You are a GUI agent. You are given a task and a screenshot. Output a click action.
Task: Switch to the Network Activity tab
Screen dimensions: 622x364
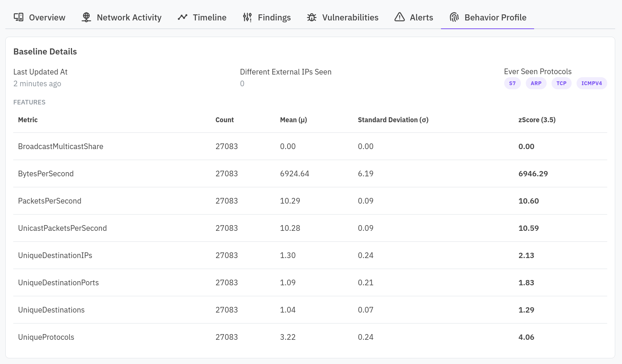pos(122,17)
